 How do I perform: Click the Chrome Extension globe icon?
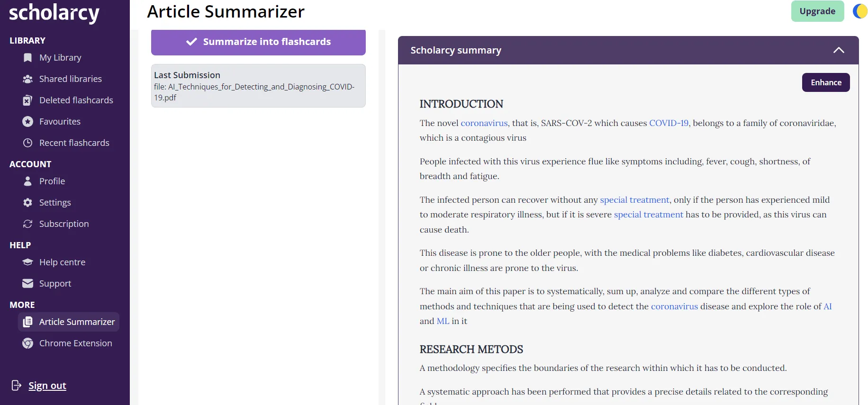27,343
